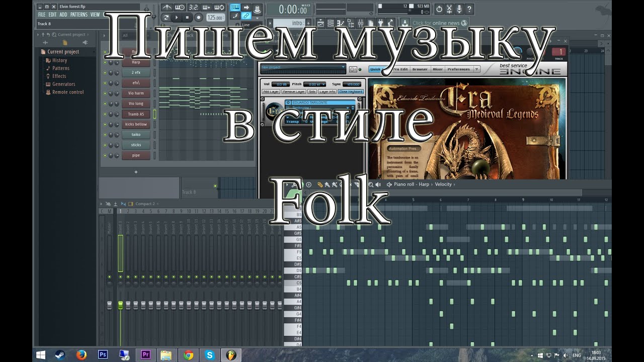
Task: Open the playlist view icon
Action: click(320, 23)
